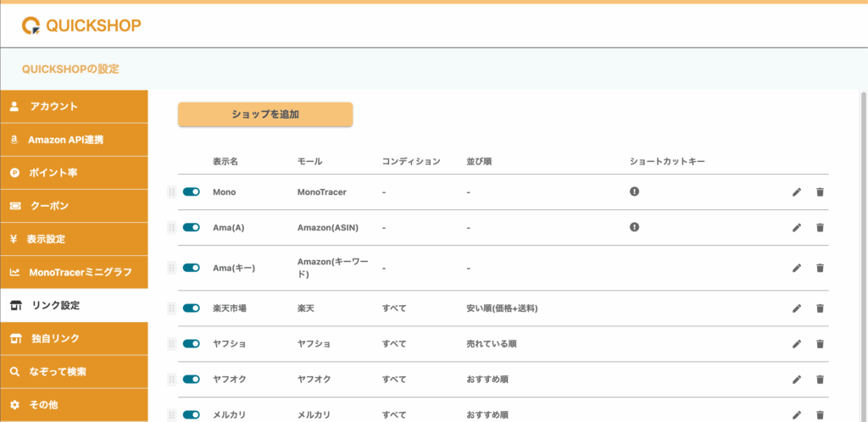Delete the Mono shop row with trash icon
Image resolution: width=868 pixels, height=422 pixels.
point(820,192)
